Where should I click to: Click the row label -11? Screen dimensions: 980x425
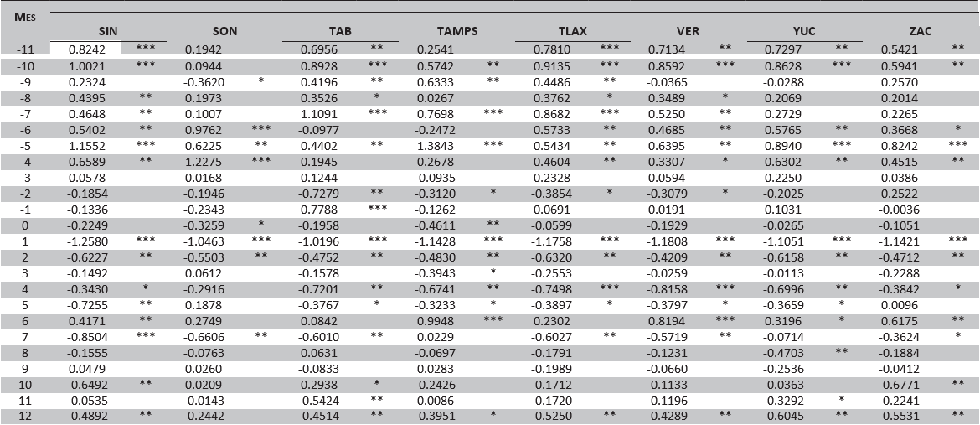[24, 50]
